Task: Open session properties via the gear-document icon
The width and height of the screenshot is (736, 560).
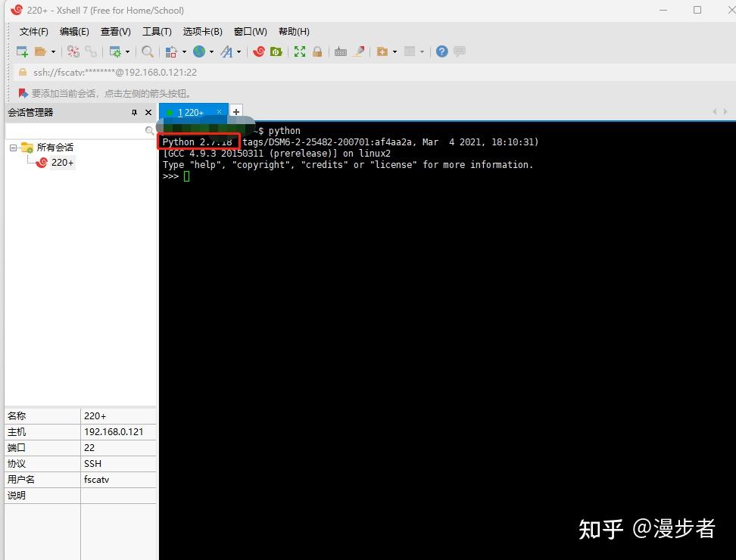Action: click(x=116, y=51)
